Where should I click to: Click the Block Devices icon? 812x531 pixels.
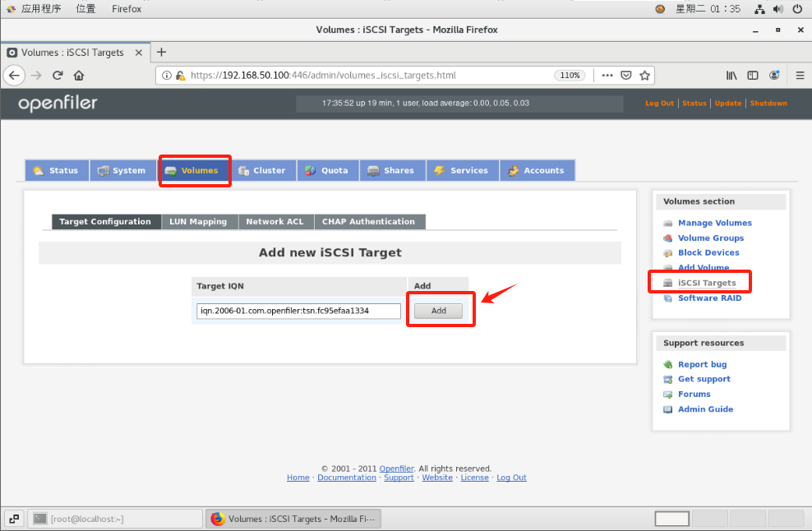pyautogui.click(x=668, y=253)
